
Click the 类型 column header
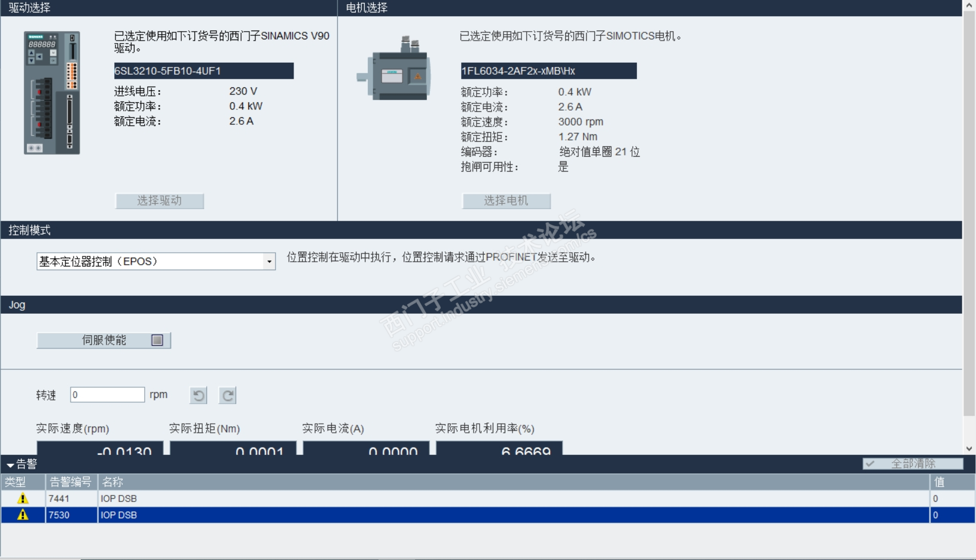tap(23, 482)
